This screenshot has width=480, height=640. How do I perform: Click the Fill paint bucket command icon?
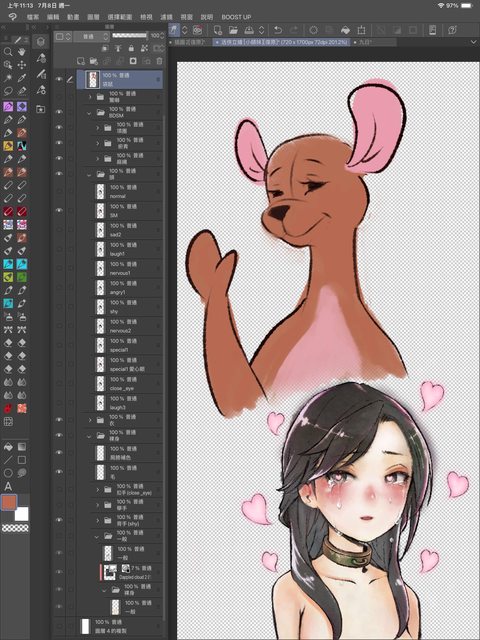[345, 30]
